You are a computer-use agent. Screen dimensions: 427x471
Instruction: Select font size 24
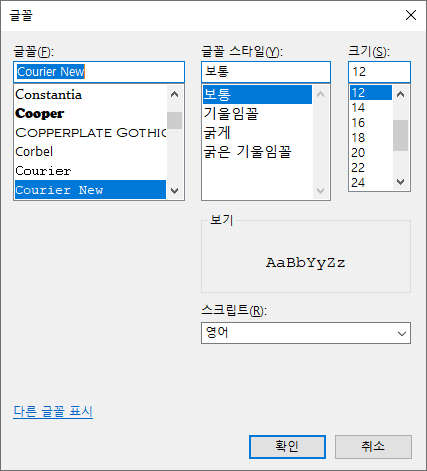tap(371, 183)
